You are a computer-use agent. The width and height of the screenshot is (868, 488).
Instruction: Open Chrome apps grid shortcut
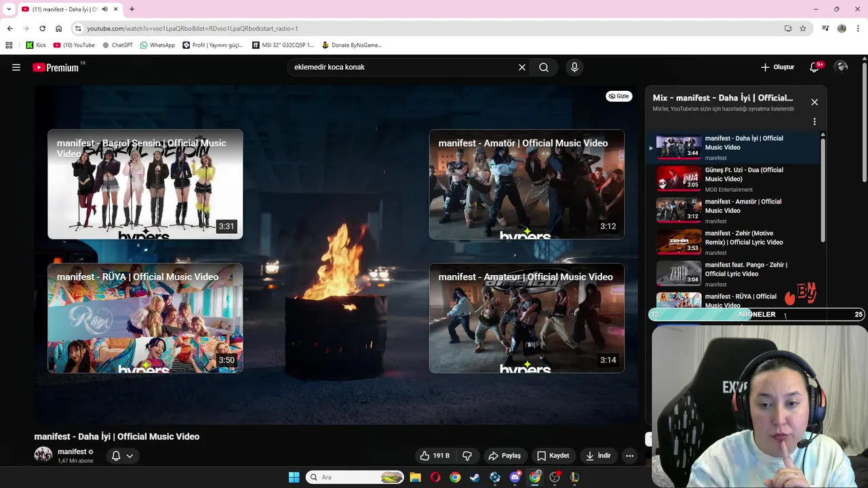tap(9, 45)
